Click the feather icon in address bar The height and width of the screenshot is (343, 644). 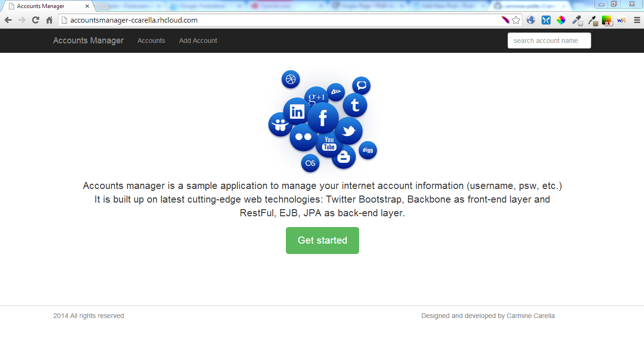click(x=505, y=20)
